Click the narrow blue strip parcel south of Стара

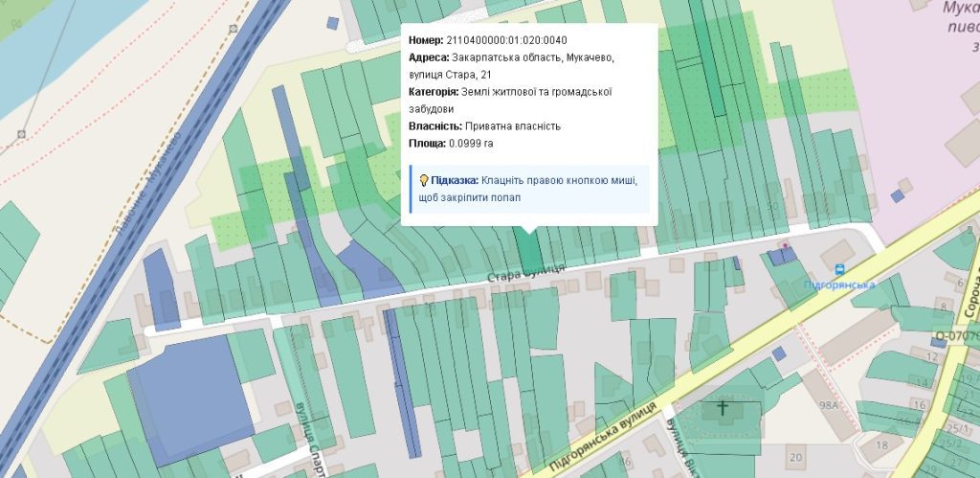tap(401, 381)
